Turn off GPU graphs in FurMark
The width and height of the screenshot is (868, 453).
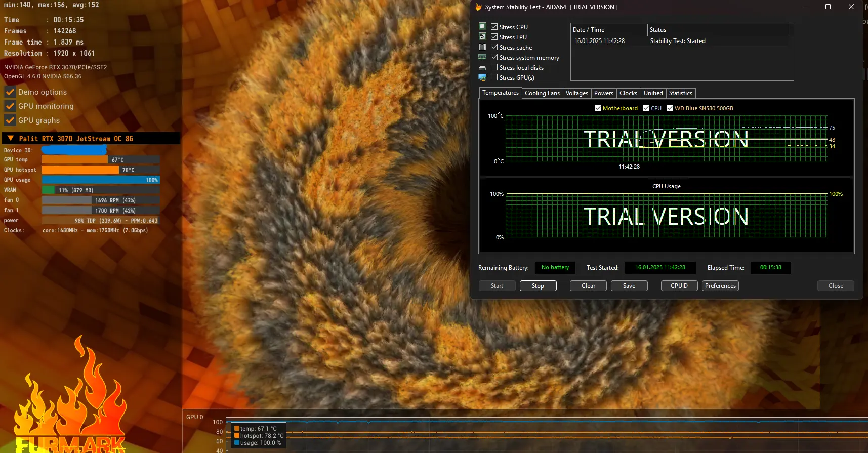coord(10,120)
